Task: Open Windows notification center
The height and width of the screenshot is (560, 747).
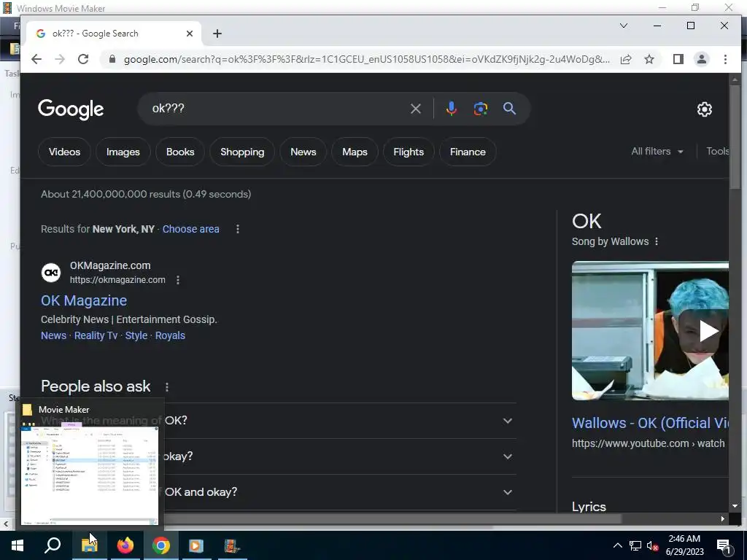Action: pyautogui.click(x=724, y=545)
